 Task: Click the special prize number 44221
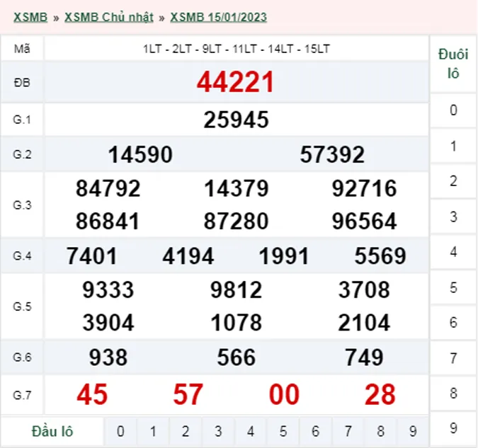[x=236, y=84]
